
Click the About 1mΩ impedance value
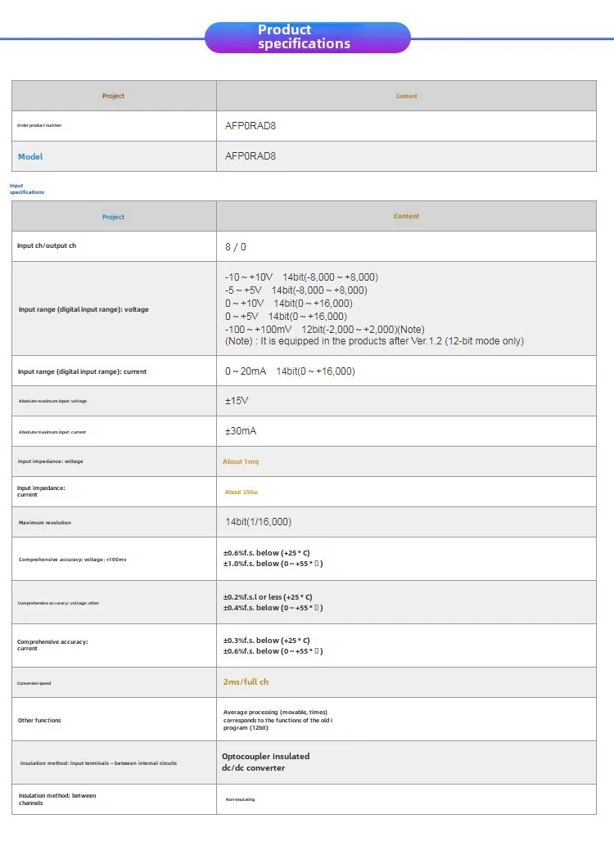click(241, 461)
